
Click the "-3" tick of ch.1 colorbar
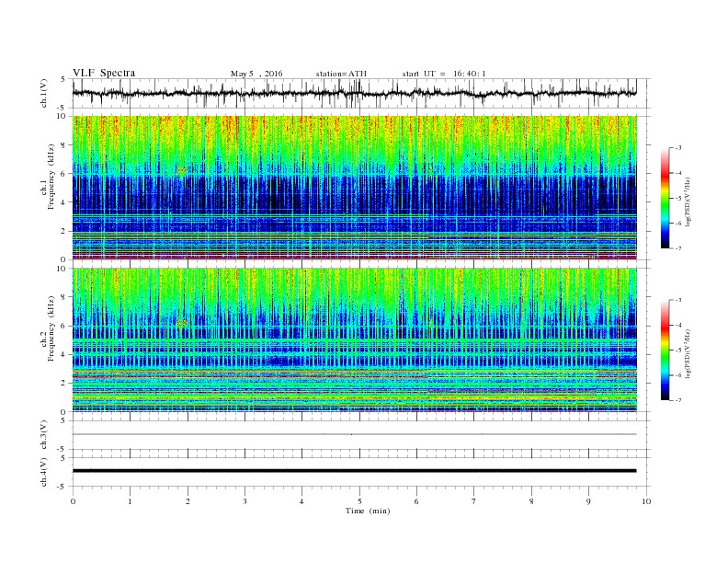[677, 148]
